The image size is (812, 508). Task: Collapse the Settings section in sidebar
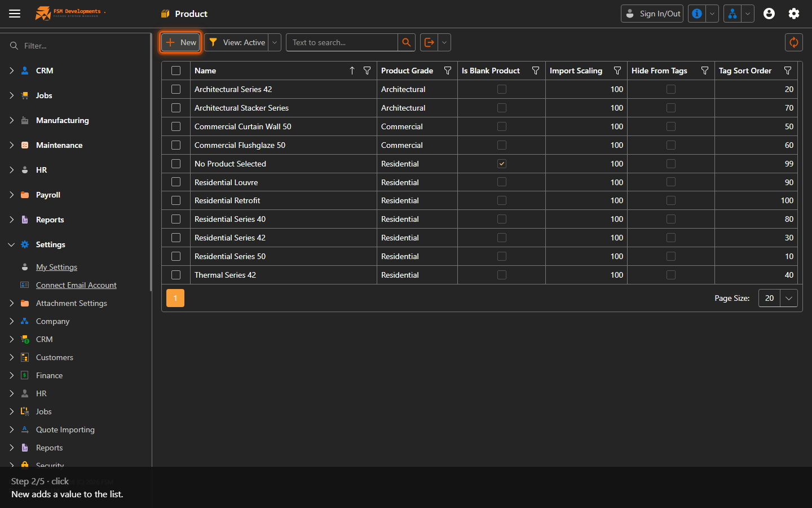(11, 244)
